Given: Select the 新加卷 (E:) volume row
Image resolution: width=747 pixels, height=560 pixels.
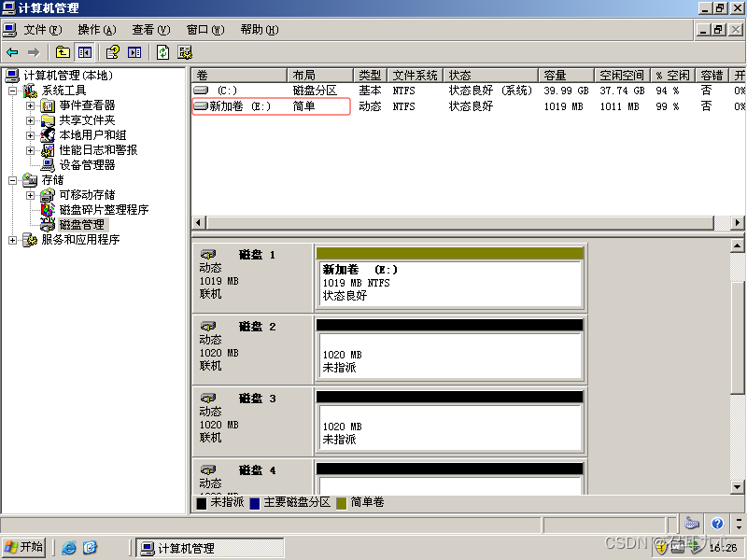Looking at the screenshot, I should tap(469, 106).
